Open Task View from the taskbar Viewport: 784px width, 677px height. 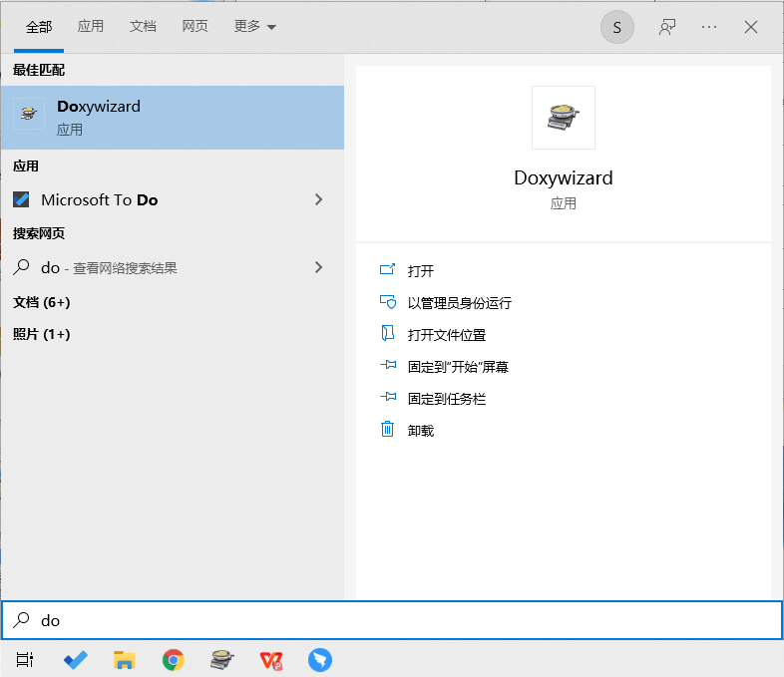pos(25,659)
